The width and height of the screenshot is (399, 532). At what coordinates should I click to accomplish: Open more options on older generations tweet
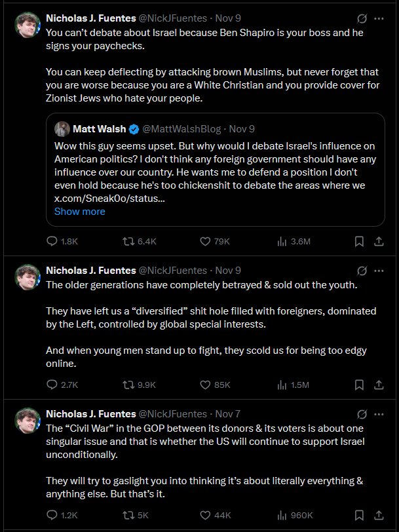(379, 271)
